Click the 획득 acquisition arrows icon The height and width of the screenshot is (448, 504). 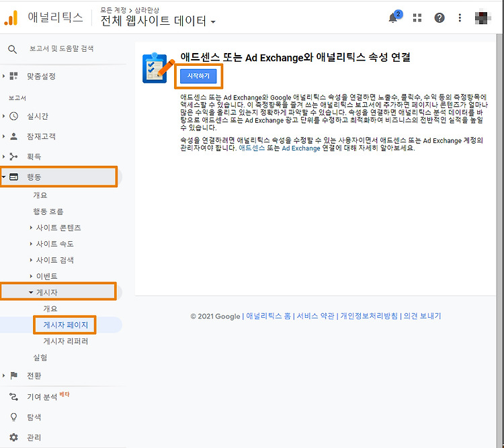pos(13,156)
